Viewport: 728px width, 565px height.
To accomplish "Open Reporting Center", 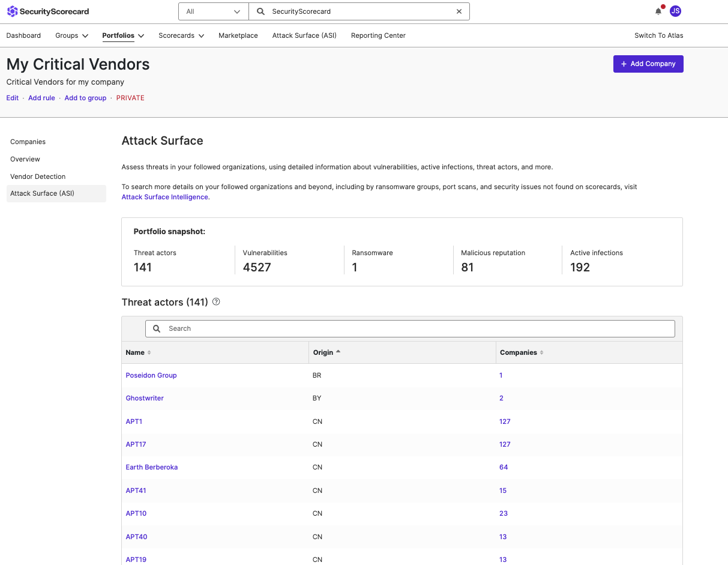I will pos(378,35).
